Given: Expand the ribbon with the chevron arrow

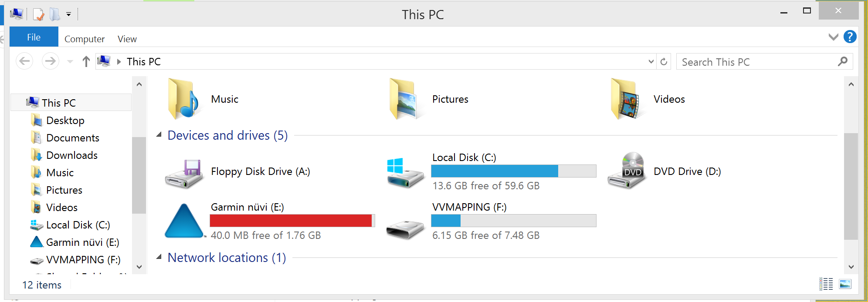Looking at the screenshot, I should tap(833, 37).
